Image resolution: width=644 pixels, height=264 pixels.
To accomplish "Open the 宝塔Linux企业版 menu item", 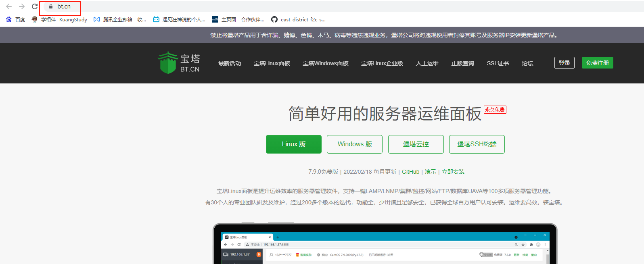I will pos(382,63).
